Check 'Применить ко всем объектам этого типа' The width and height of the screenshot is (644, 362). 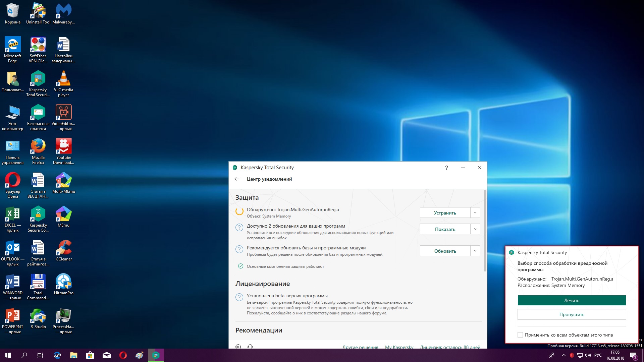(520, 335)
